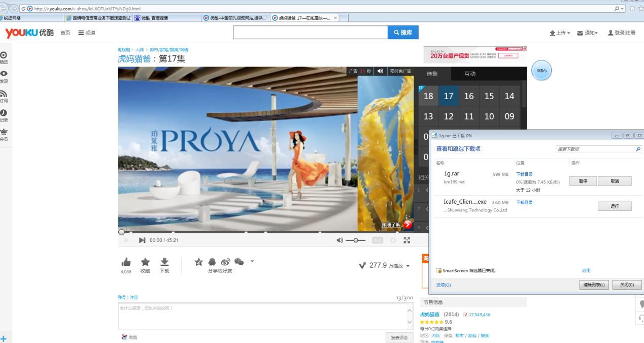This screenshot has height=343, width=644.
Task: Expand the 277.9万播放 play count dropdown
Action: (408, 266)
